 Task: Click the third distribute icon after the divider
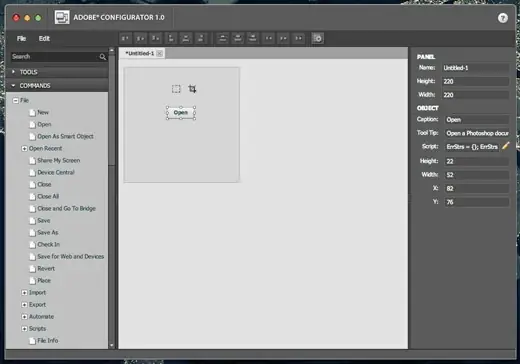click(253, 38)
